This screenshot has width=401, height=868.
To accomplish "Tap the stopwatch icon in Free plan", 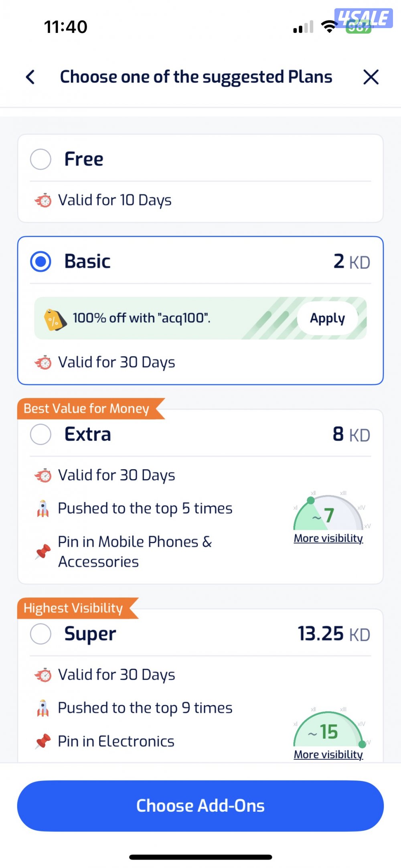I will click(x=43, y=200).
